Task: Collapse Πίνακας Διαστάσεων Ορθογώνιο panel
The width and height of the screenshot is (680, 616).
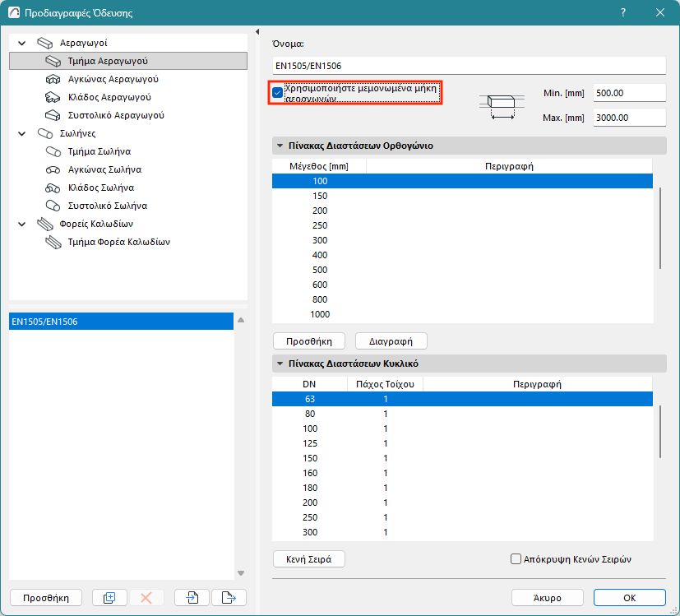Action: click(x=280, y=146)
